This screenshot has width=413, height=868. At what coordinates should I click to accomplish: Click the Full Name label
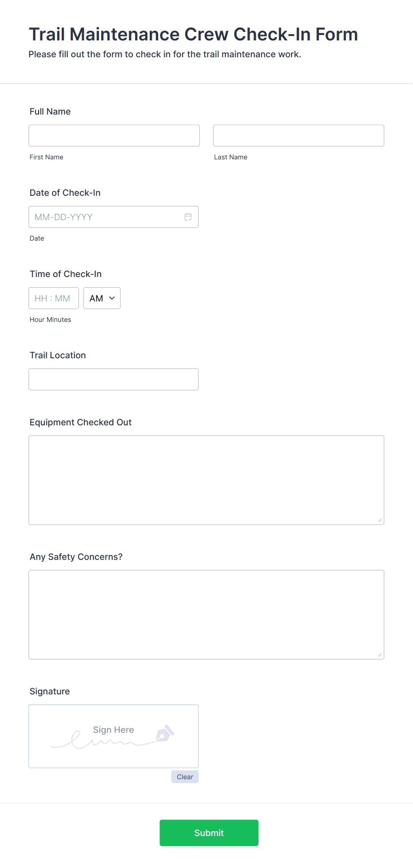(50, 111)
